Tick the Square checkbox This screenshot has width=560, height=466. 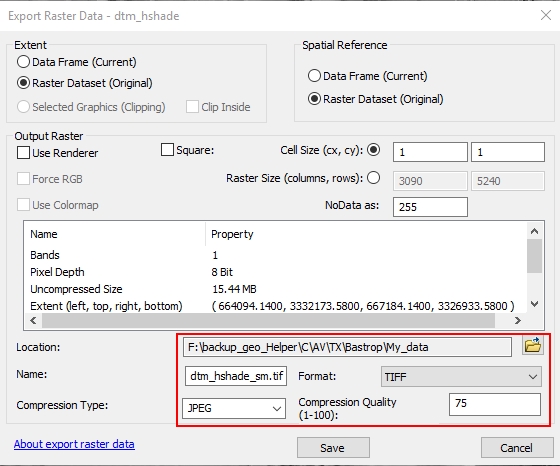click(167, 150)
